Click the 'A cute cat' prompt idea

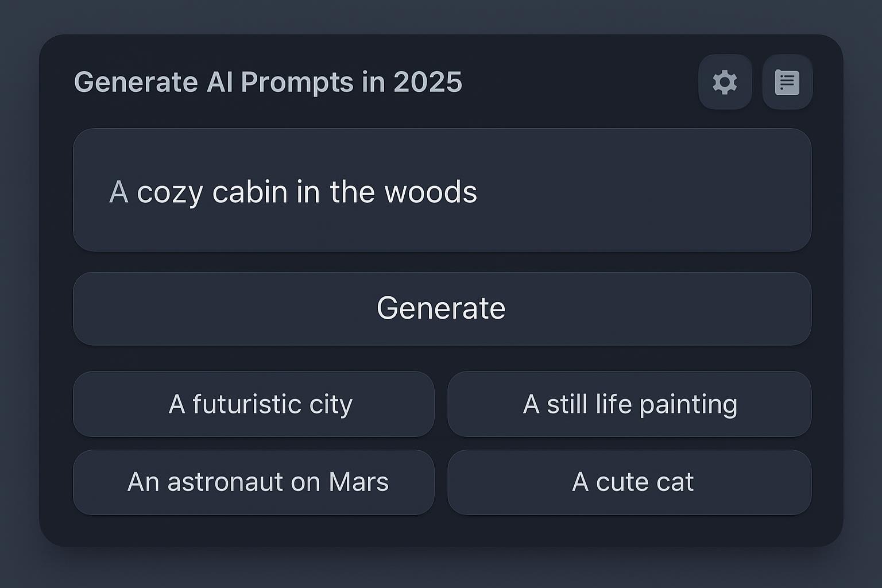click(x=629, y=482)
